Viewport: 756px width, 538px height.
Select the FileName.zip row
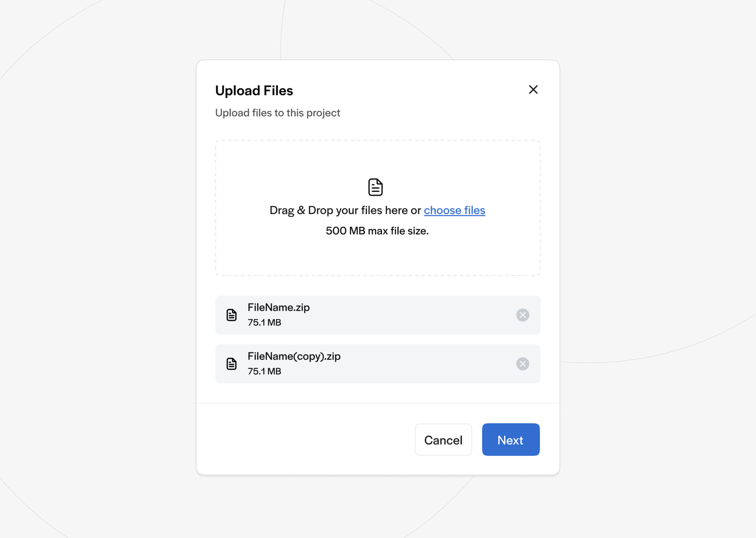coord(377,315)
